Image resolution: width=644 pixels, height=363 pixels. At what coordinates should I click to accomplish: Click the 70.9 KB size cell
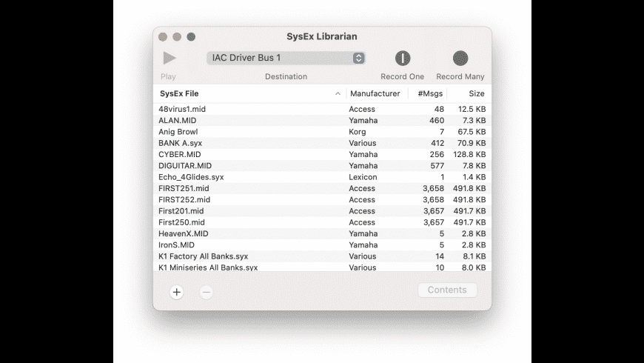click(x=472, y=143)
